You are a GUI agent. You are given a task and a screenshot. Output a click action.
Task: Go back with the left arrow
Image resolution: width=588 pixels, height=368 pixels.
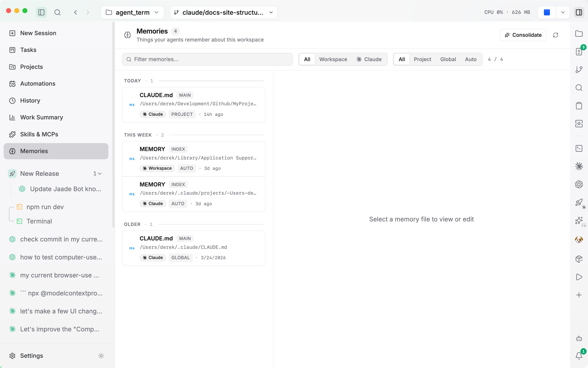pos(76,12)
